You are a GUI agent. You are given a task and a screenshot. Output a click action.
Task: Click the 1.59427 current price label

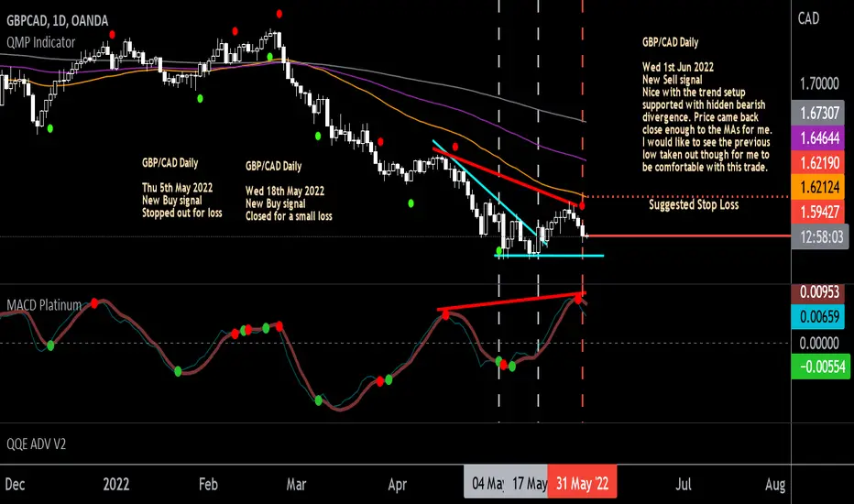point(818,212)
